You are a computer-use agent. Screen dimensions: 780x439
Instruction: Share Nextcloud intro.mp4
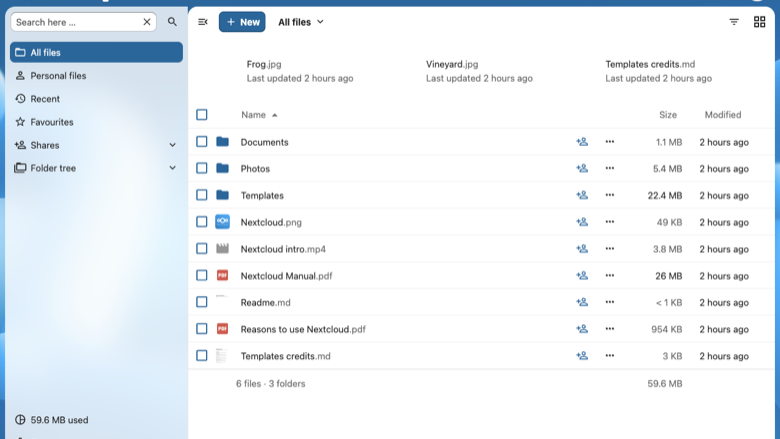click(x=582, y=249)
